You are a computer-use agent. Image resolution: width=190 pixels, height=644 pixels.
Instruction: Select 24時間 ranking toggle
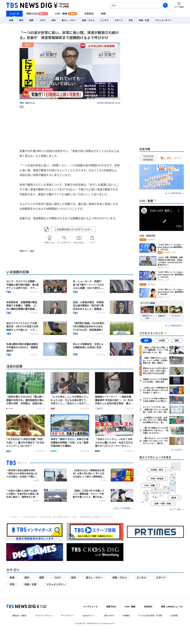click(x=161, y=340)
